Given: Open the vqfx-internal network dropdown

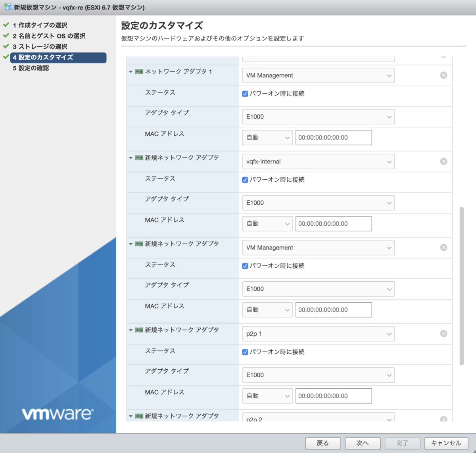Looking at the screenshot, I should coord(318,161).
